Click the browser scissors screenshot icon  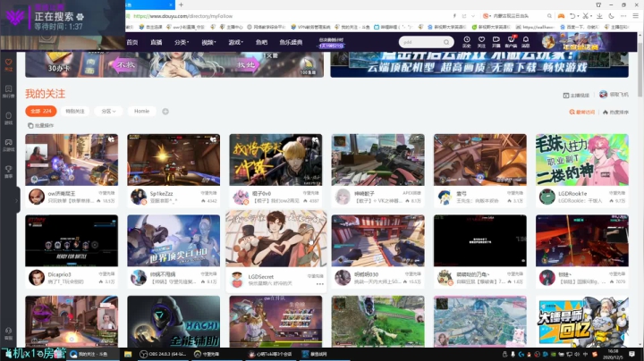point(585,16)
